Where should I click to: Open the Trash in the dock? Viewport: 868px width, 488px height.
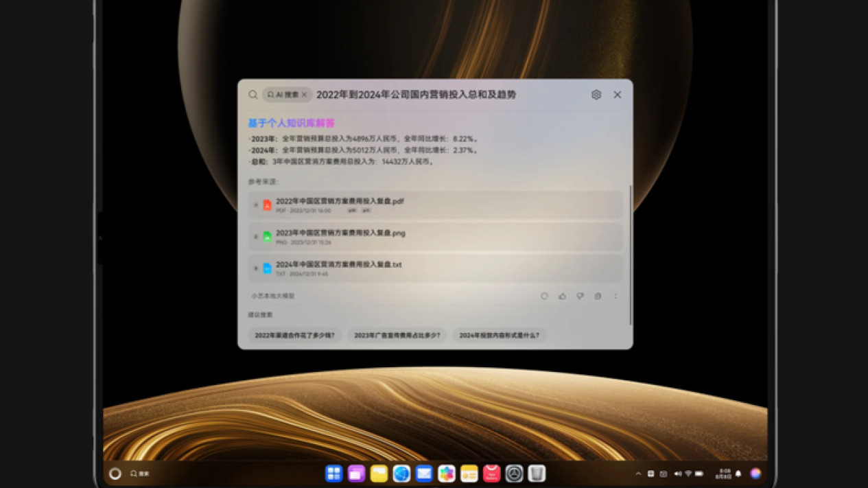coord(537,474)
